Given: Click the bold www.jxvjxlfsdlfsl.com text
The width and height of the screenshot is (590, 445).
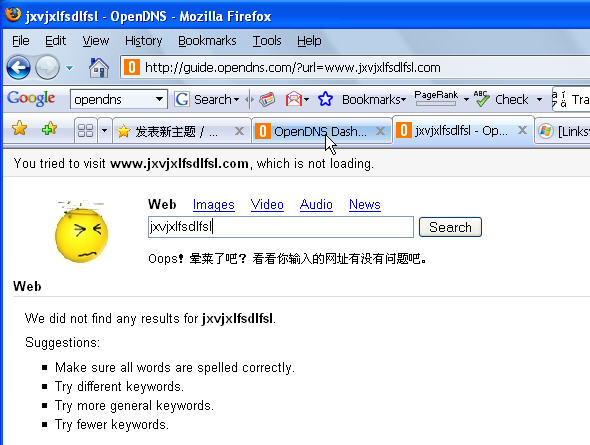Looking at the screenshot, I should (179, 164).
